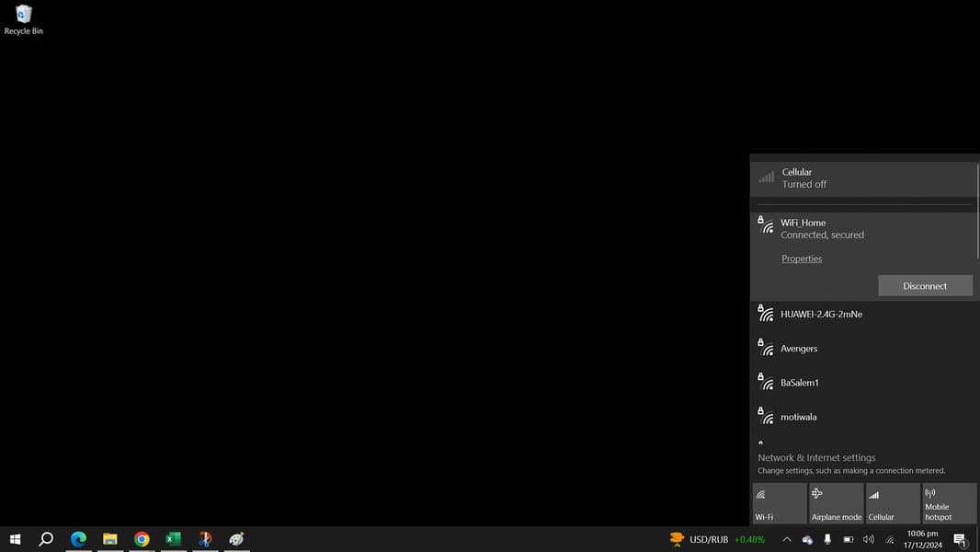Select the Cellular Turned off entry

point(863,178)
